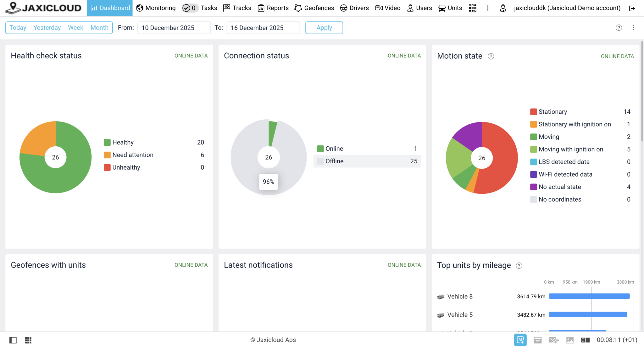Click the Top units by mileage help icon
Image resolution: width=644 pixels, height=348 pixels.
[x=519, y=266]
